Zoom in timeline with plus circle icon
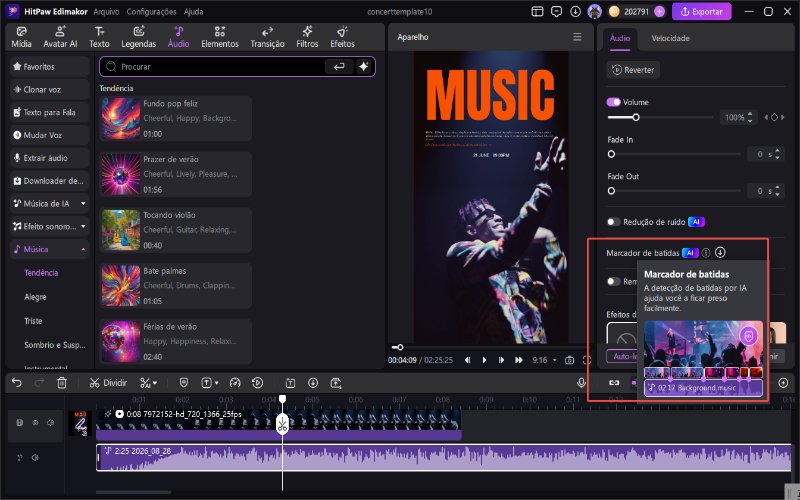800x500 pixels. pos(783,383)
